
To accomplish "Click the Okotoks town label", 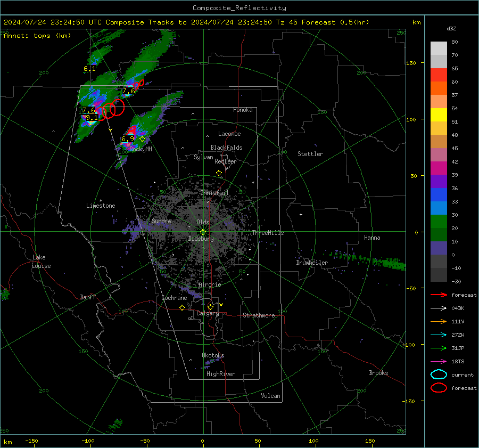I will click(x=213, y=355).
